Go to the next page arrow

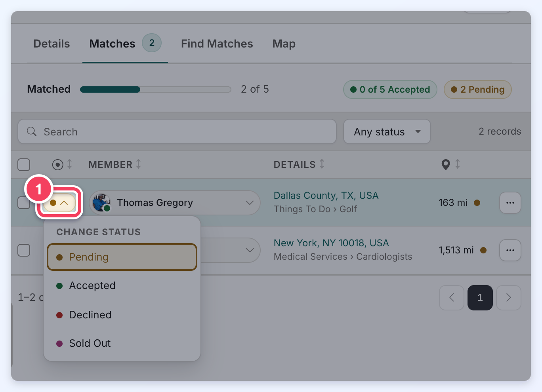coord(509,298)
